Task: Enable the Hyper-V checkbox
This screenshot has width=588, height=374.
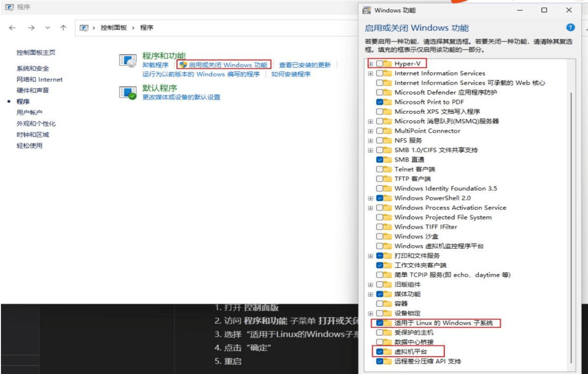Action: coord(380,64)
